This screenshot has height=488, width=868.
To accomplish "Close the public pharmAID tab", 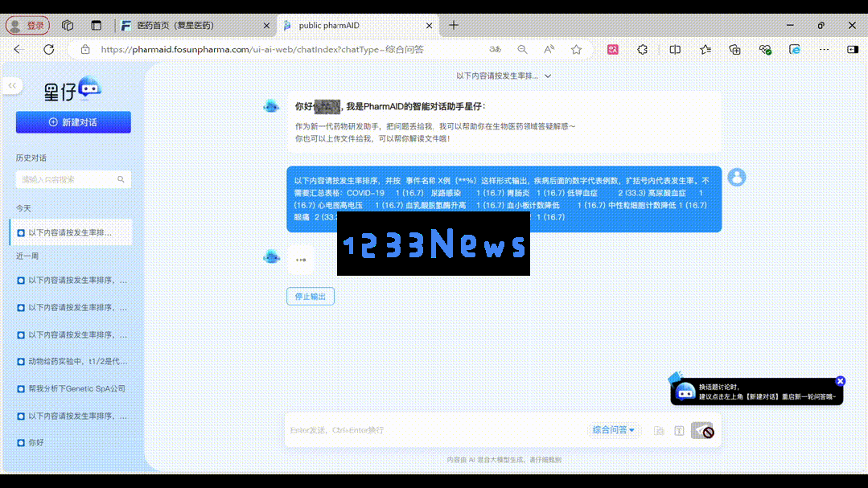I will (429, 26).
